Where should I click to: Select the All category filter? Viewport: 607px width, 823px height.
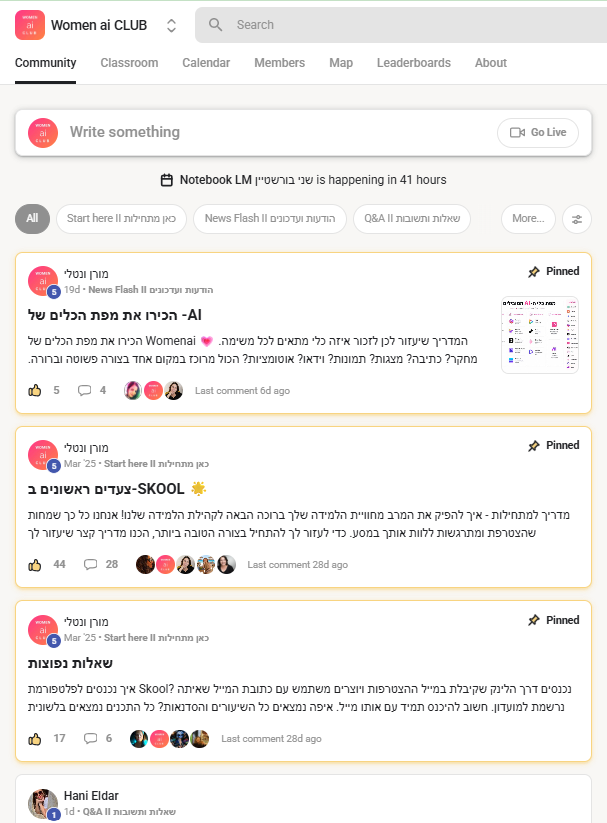[33, 218]
